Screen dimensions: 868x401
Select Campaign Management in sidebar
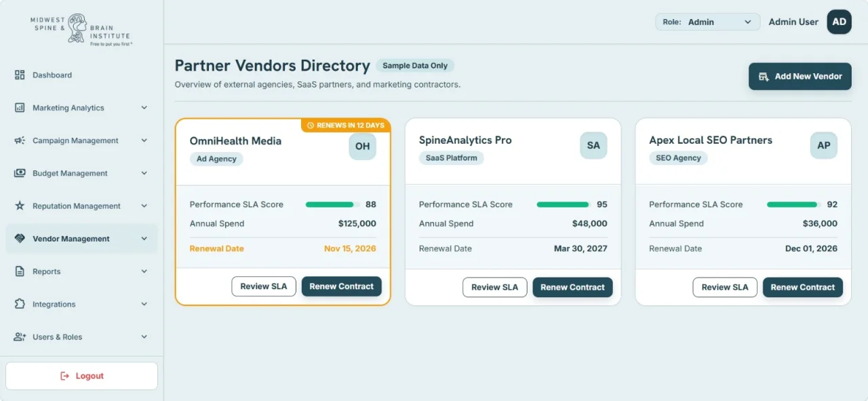coord(81,140)
